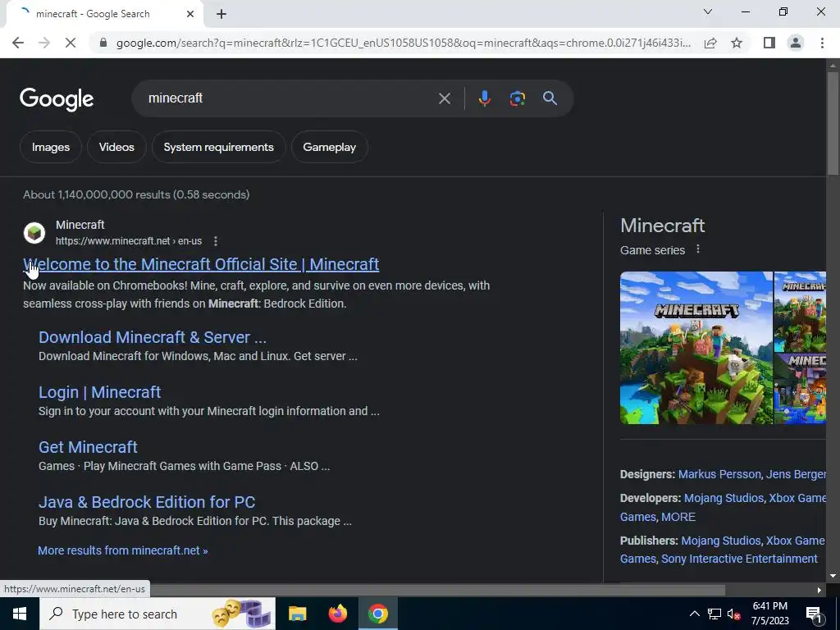Filter results by Videos

[x=116, y=147]
